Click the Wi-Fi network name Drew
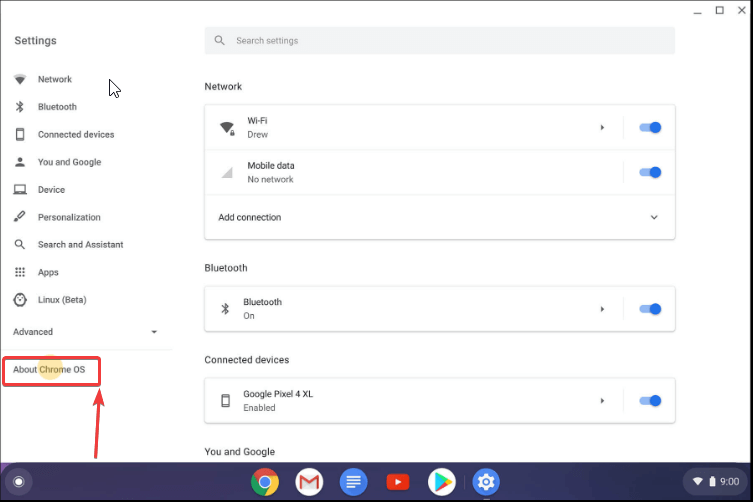Viewport: 753px width, 502px height. pos(257,135)
